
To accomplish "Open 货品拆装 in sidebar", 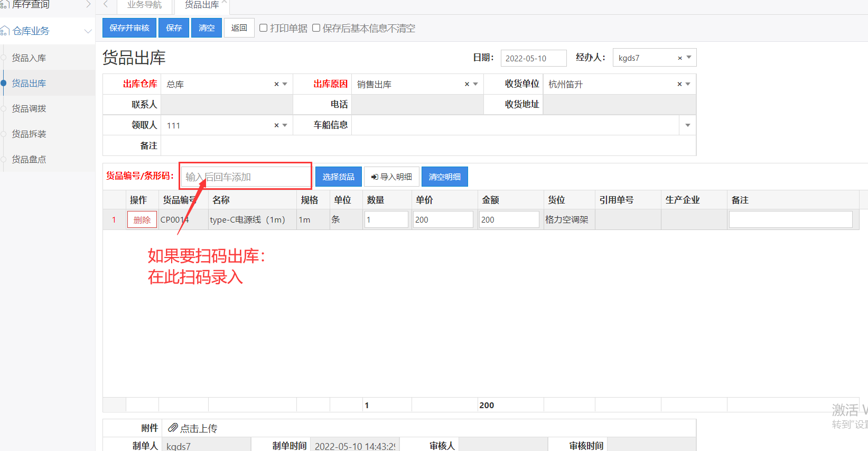I will [x=48, y=134].
